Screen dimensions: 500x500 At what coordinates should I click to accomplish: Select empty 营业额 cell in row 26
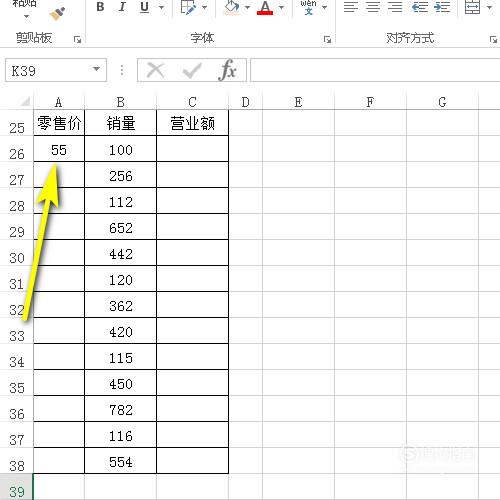click(x=192, y=149)
